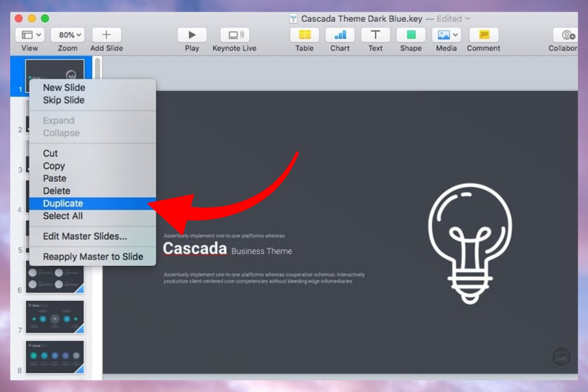Select slide 7 thumbnail in navigator

pyautogui.click(x=55, y=317)
